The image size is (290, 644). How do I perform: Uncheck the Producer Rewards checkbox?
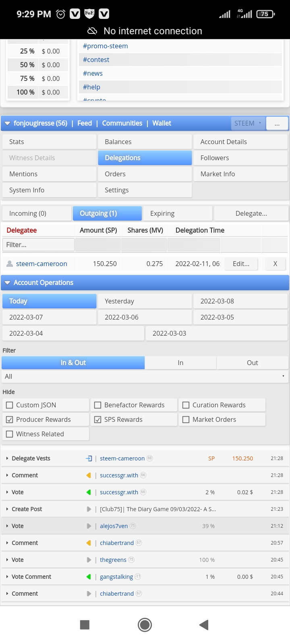click(9, 419)
